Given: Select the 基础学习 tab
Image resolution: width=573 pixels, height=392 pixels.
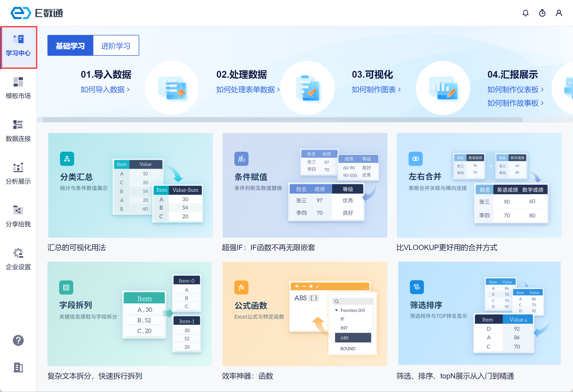Looking at the screenshot, I should (70, 46).
